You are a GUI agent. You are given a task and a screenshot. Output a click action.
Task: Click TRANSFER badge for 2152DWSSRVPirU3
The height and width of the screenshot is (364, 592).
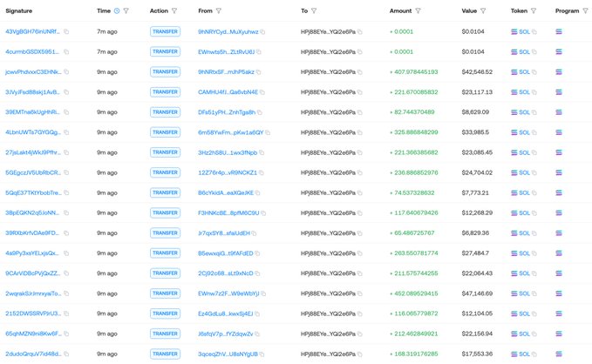165,313
